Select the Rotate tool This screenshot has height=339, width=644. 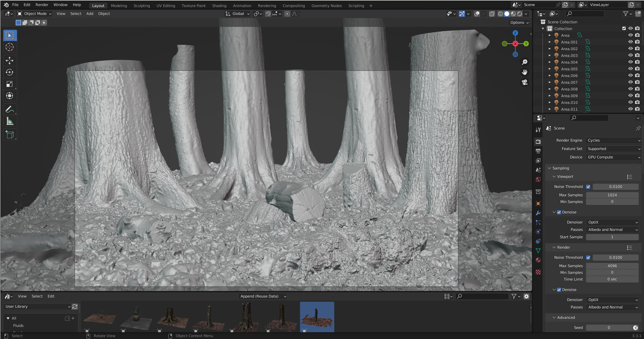tap(10, 72)
